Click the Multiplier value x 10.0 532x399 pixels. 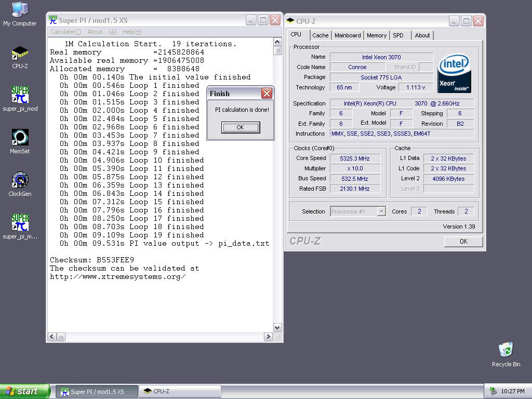[x=355, y=168]
